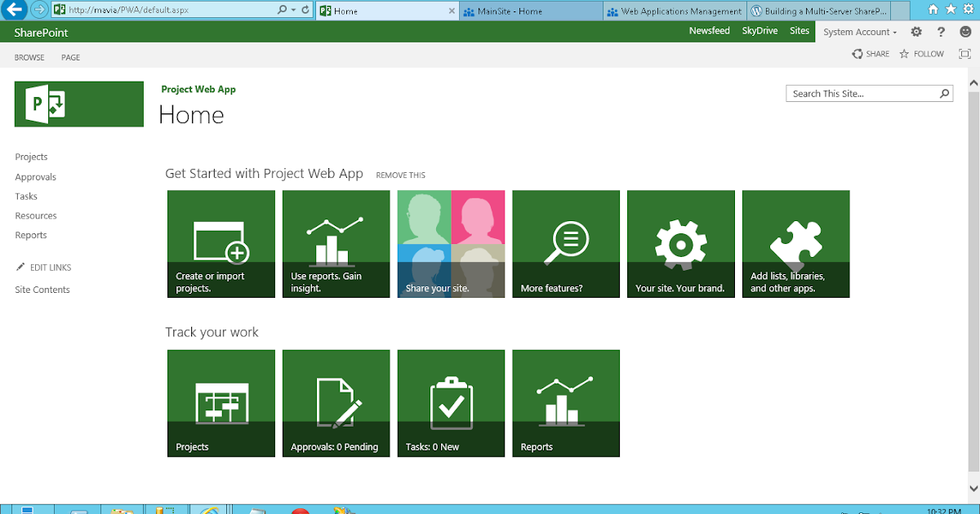This screenshot has height=514, width=980.
Task: Click More features? tile
Action: click(x=567, y=244)
